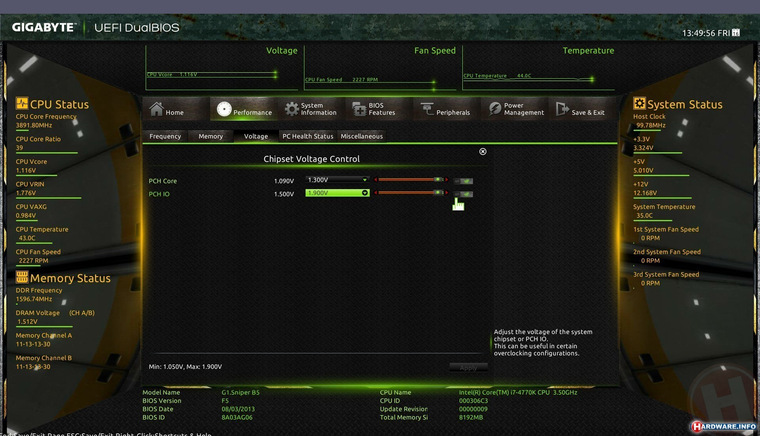The height and width of the screenshot is (436, 760).
Task: Adjust the PCH Core voltage slider
Action: click(x=411, y=180)
